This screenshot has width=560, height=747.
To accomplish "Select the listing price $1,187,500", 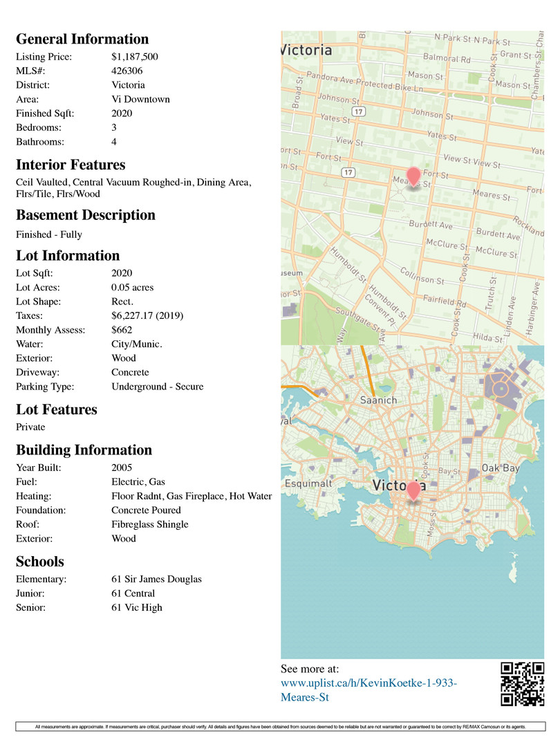I will 135,57.
